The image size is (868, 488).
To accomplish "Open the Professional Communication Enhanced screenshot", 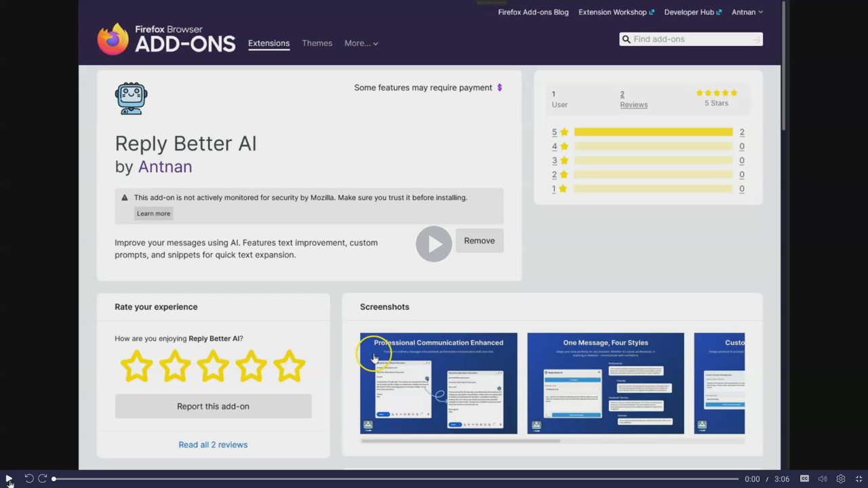I will tap(439, 383).
